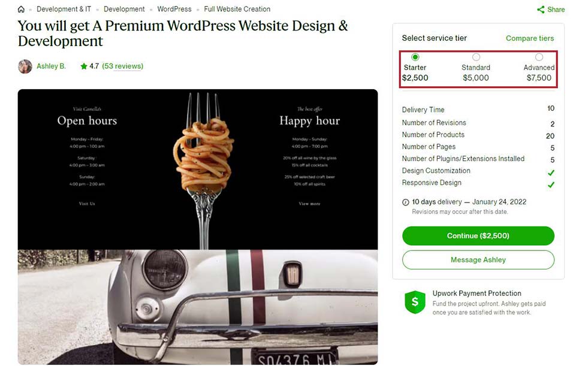The width and height of the screenshot is (588, 366).
Task: Click Continue ($2,500) button
Action: [478, 235]
